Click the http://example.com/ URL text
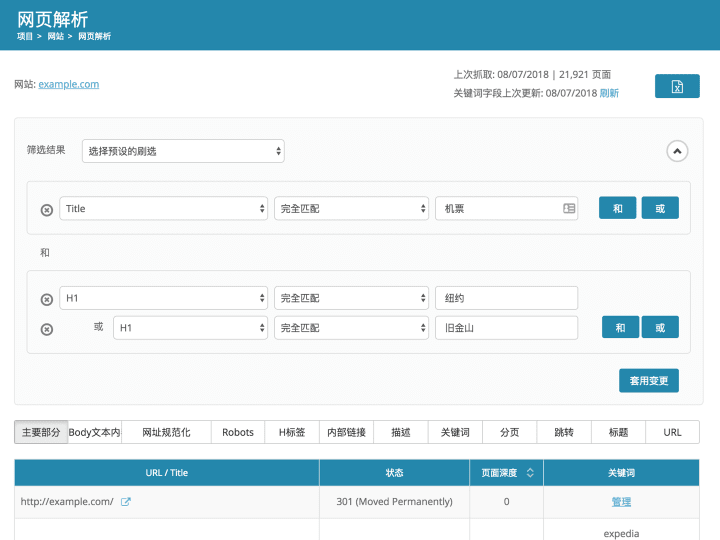 67,502
